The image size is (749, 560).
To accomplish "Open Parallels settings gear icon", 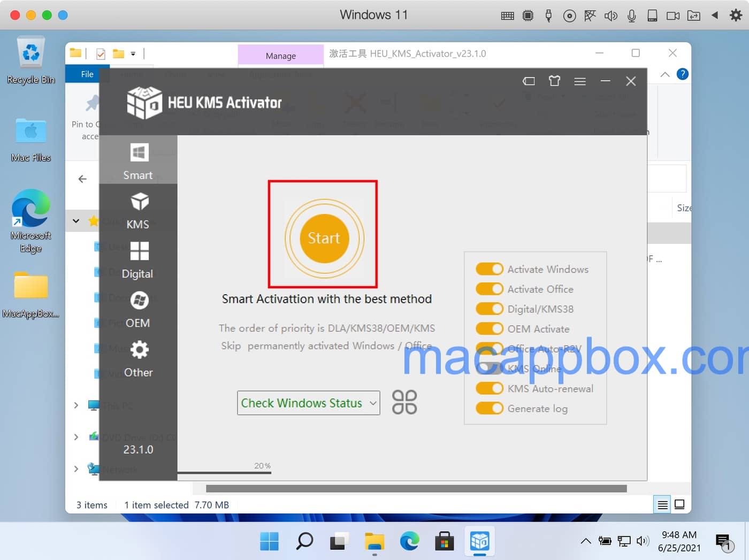I will [x=736, y=16].
